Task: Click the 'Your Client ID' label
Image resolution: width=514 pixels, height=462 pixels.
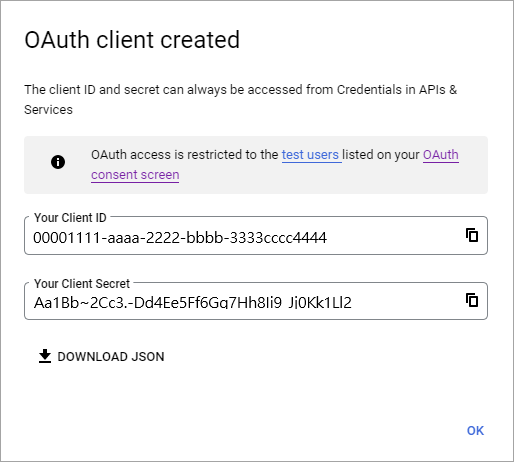Action: [70, 218]
